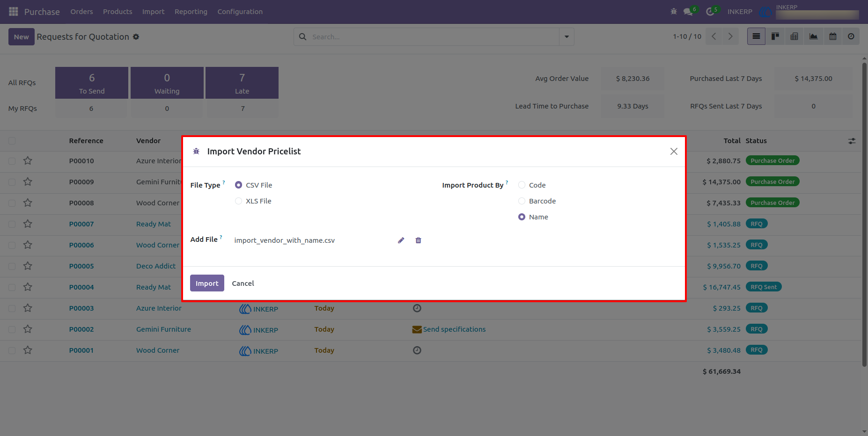Screen dimensions: 868x436
Task: Switch to graph view icon
Action: point(814,36)
